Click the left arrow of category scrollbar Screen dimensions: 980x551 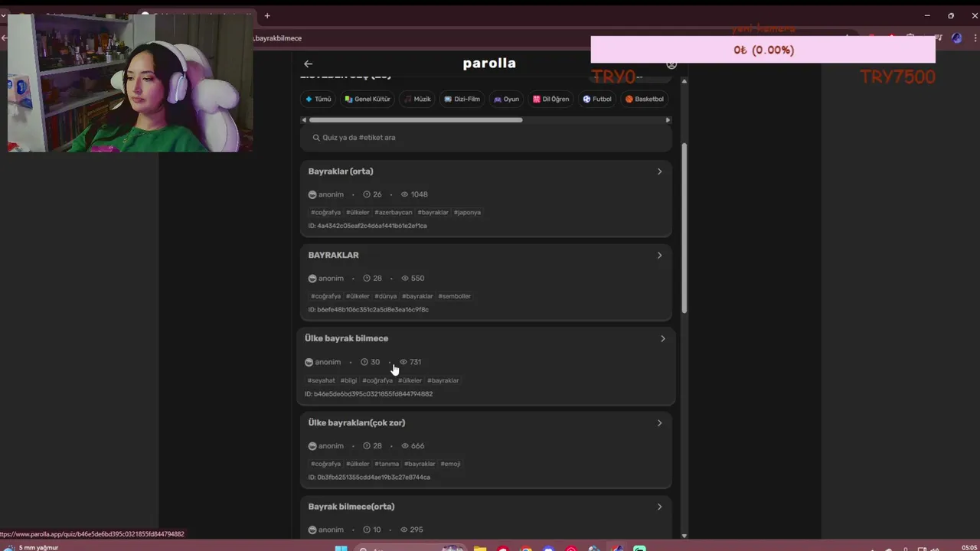[304, 120]
